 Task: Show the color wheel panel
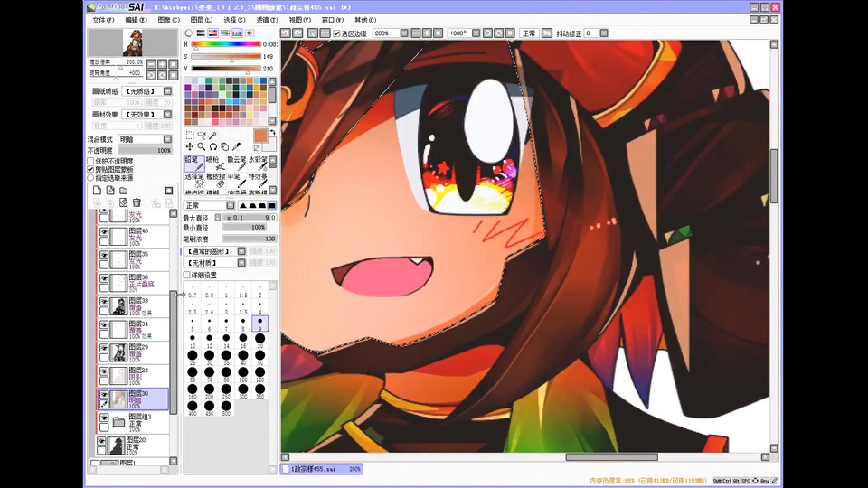tap(189, 33)
